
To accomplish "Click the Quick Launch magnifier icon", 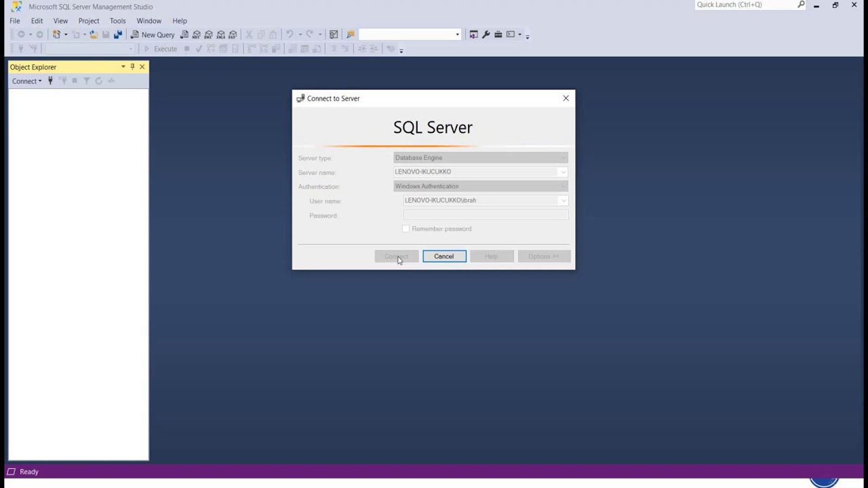I will pyautogui.click(x=801, y=5).
